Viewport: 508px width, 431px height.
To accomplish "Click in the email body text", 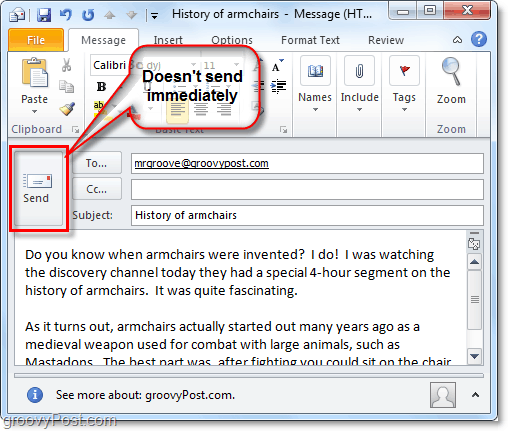I will (x=240, y=298).
